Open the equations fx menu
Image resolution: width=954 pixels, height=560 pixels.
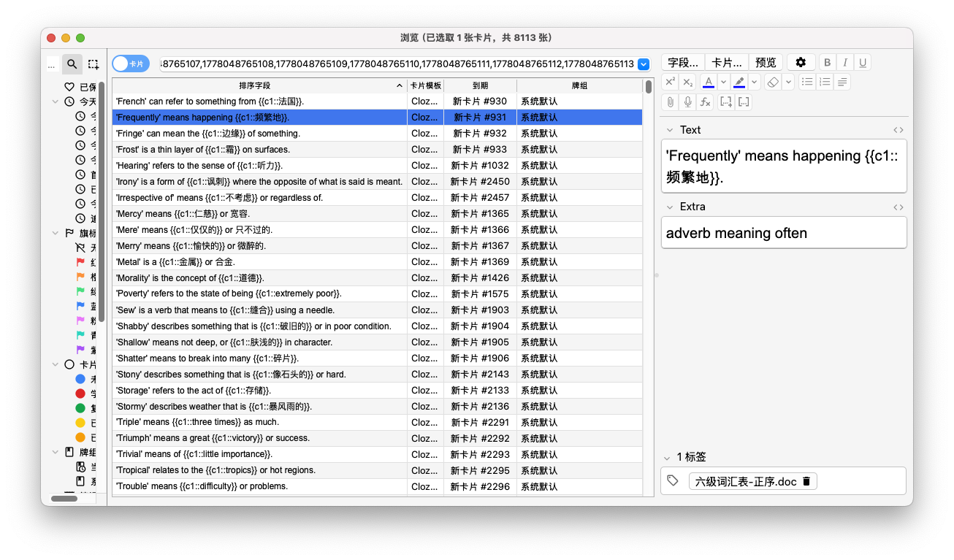[705, 102]
